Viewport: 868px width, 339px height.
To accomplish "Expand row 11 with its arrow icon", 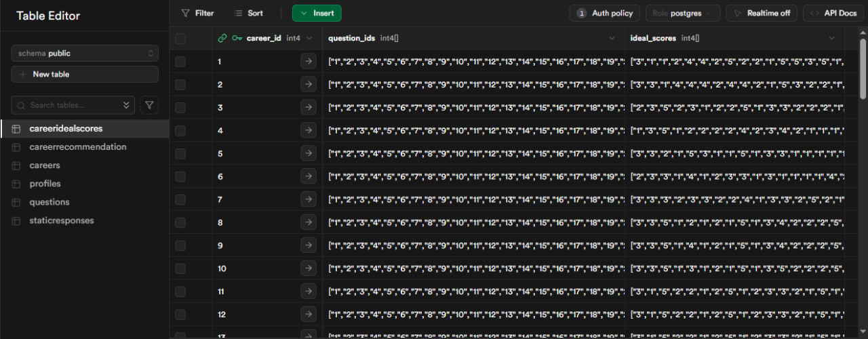I will tap(309, 292).
